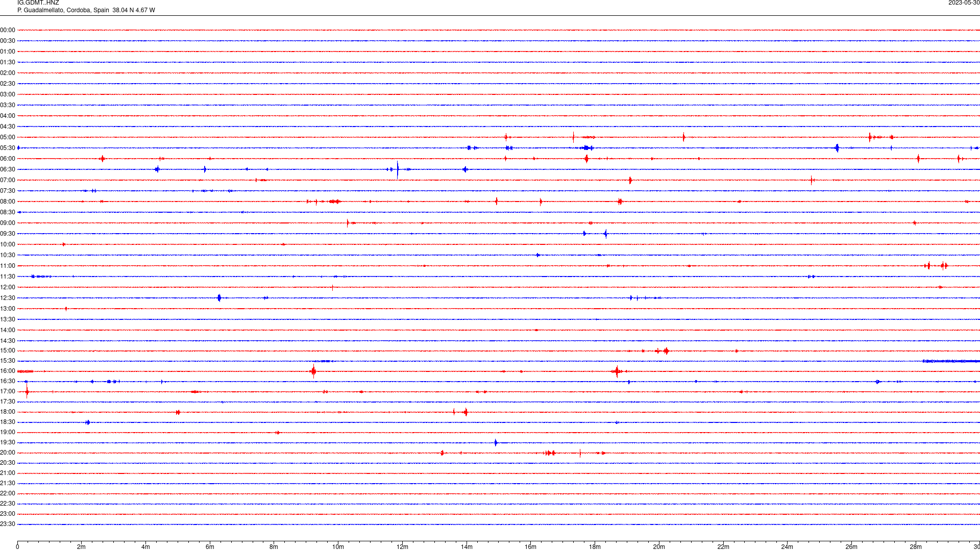Select the 02:30 time row label

(x=8, y=84)
